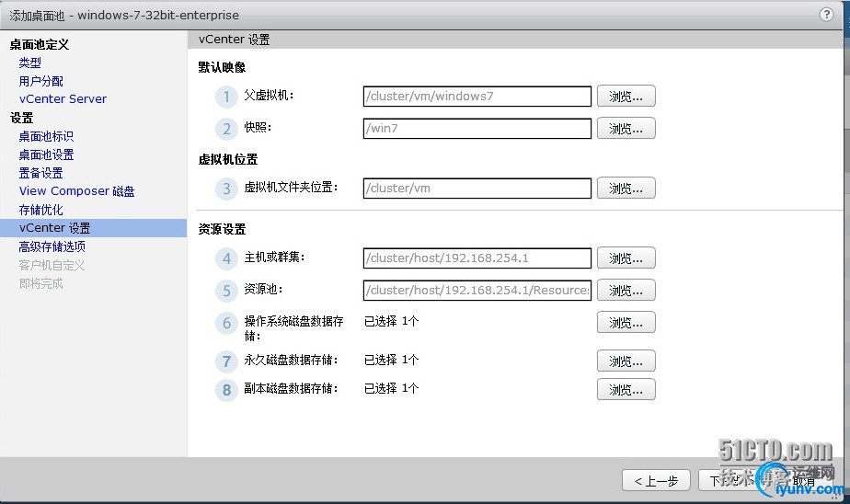Browse for OS disk datastore (操作系统磁盘数据存储)
This screenshot has width=850, height=504.
click(x=626, y=323)
